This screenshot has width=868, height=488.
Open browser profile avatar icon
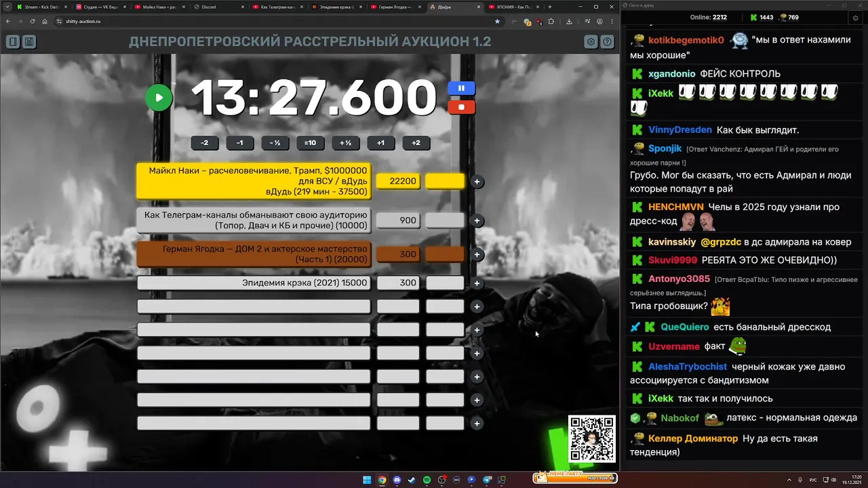600,21
